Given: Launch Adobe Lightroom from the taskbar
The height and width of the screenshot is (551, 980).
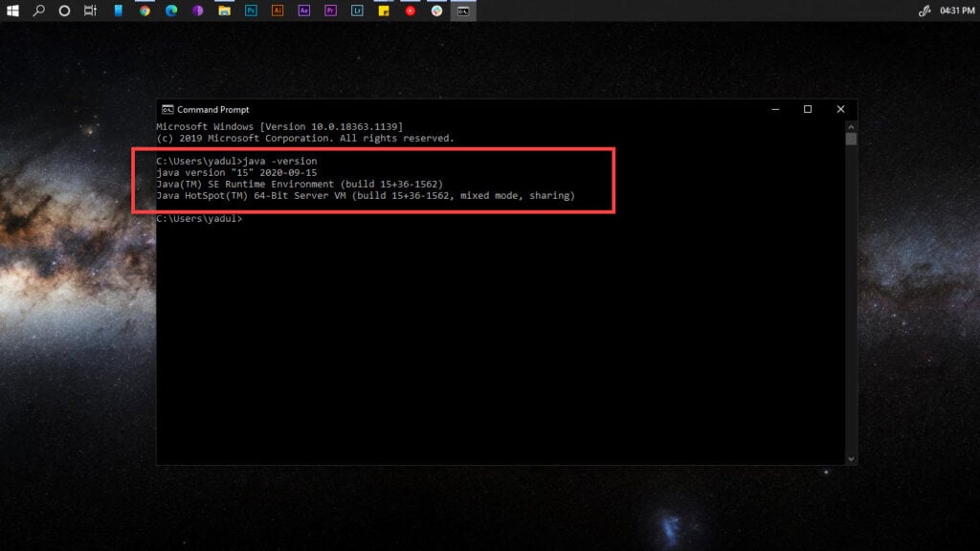Looking at the screenshot, I should [357, 11].
